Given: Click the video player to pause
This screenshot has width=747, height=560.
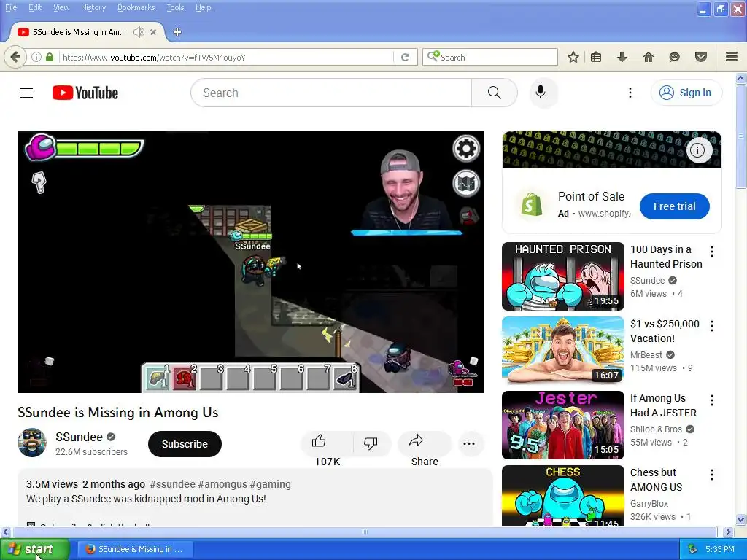Looking at the screenshot, I should pyautogui.click(x=251, y=262).
